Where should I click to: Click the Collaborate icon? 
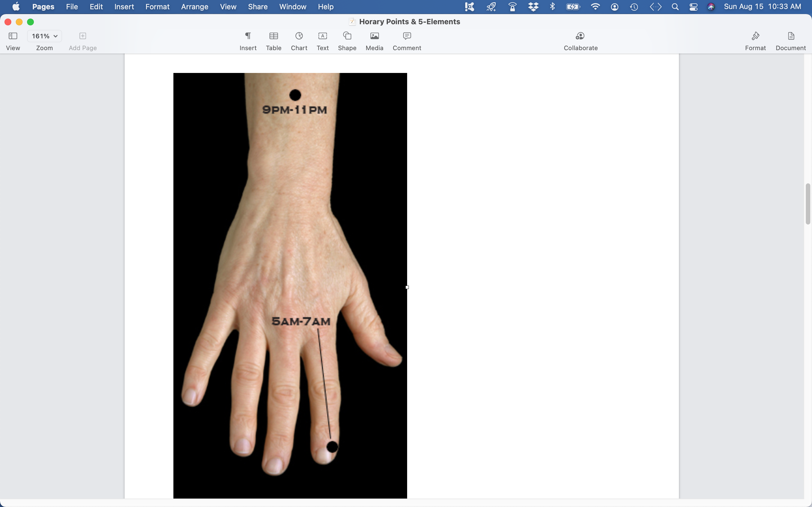click(580, 36)
